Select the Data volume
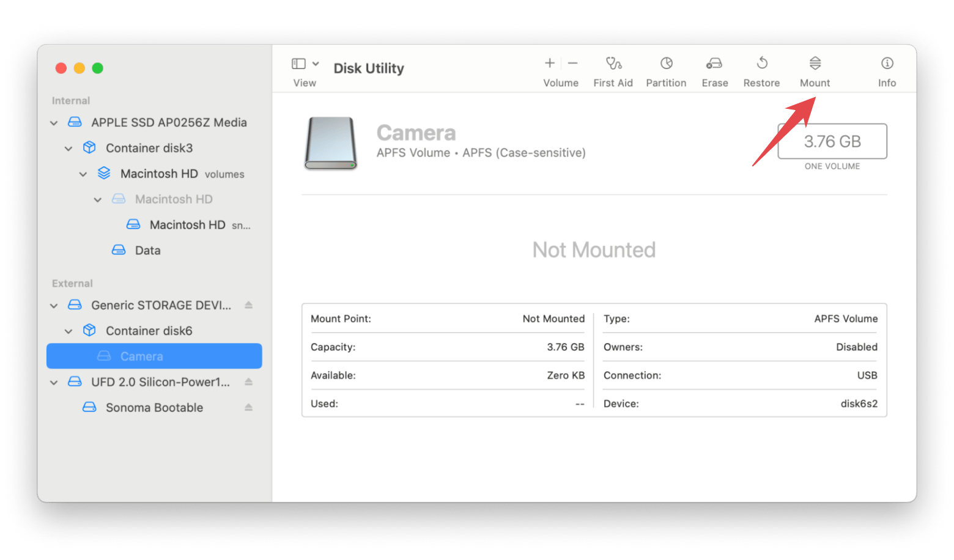Viewport: 954px width, 560px height. pos(147,251)
